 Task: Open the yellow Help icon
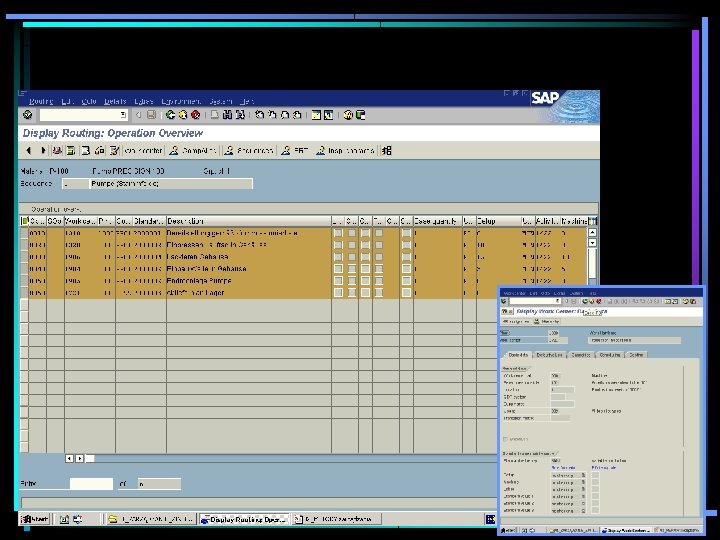[x=348, y=115]
